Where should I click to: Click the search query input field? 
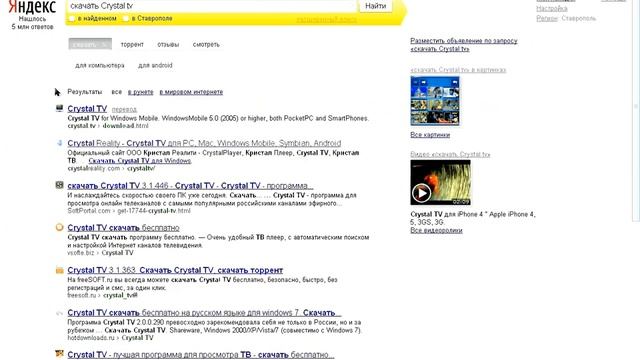tap(211, 6)
